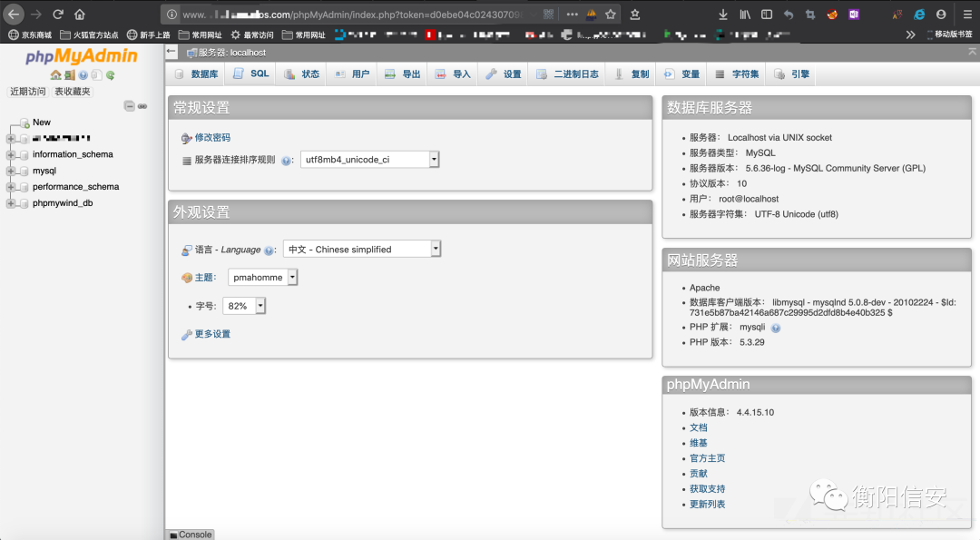The width and height of the screenshot is (980, 540).
Task: Open the browser account avatar icon
Action: (x=941, y=14)
